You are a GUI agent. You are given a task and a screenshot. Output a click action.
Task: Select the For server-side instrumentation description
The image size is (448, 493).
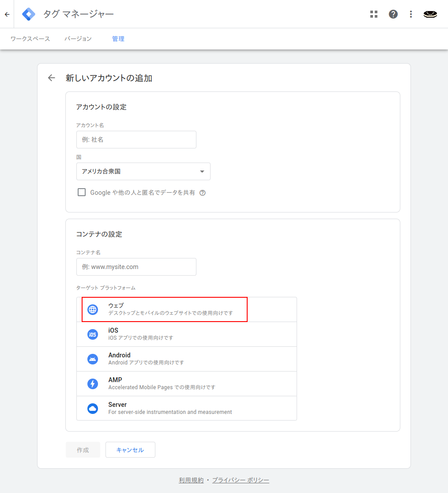click(x=170, y=412)
